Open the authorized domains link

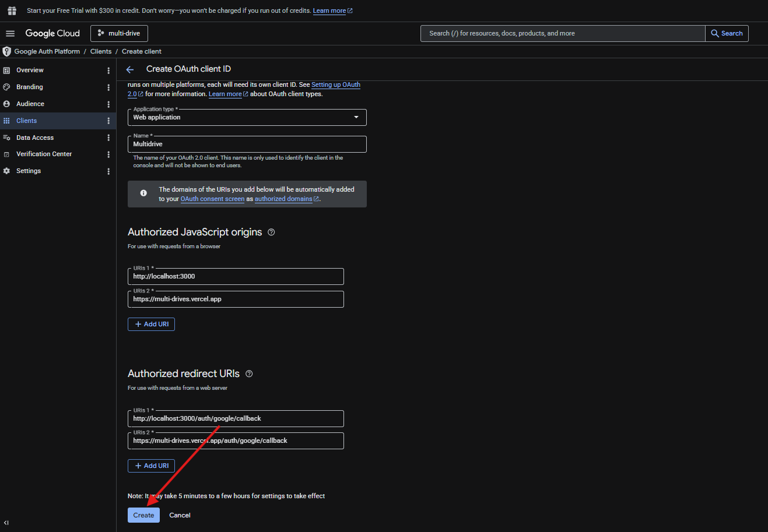pyautogui.click(x=286, y=199)
